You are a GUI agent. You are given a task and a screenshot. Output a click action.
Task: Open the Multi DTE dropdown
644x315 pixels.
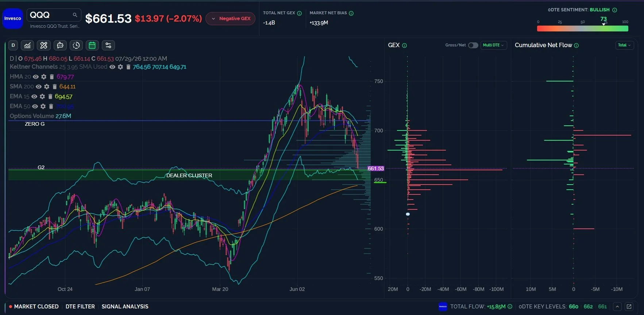pyautogui.click(x=494, y=45)
